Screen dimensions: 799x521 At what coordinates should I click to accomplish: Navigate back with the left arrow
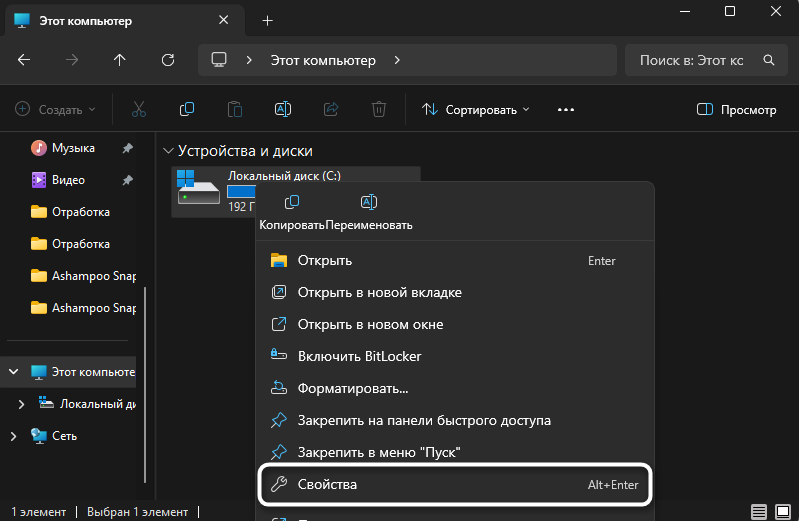[x=24, y=60]
